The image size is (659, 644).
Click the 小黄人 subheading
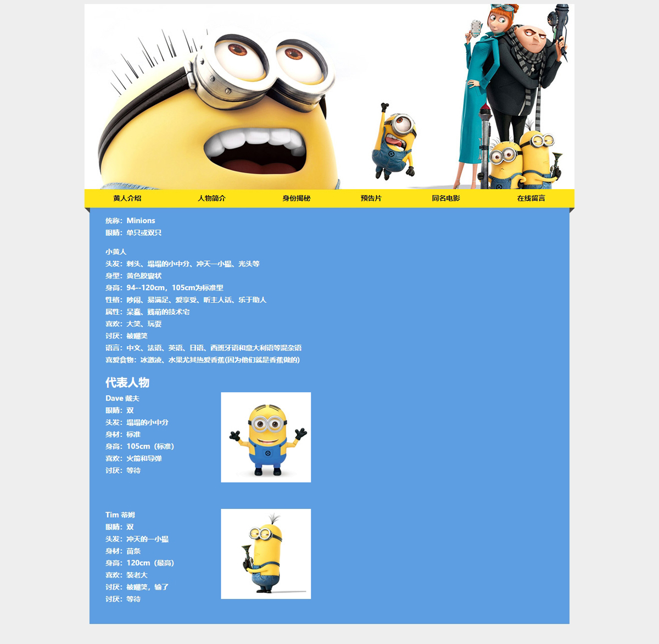(x=116, y=252)
